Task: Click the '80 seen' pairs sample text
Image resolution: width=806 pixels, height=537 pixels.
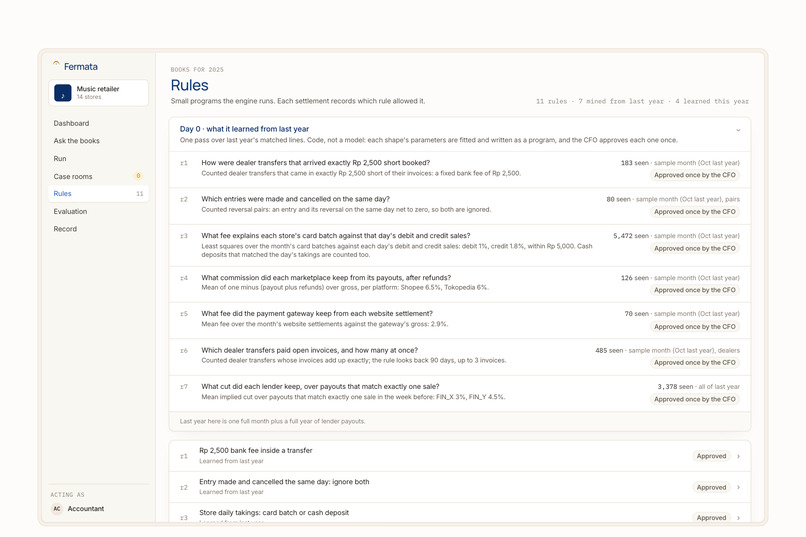Action: click(673, 199)
